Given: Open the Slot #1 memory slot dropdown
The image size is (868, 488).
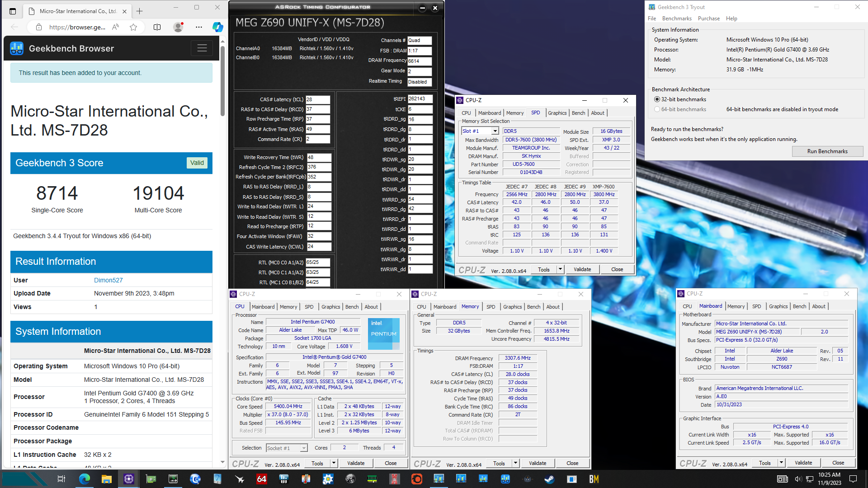Looking at the screenshot, I should coord(495,131).
